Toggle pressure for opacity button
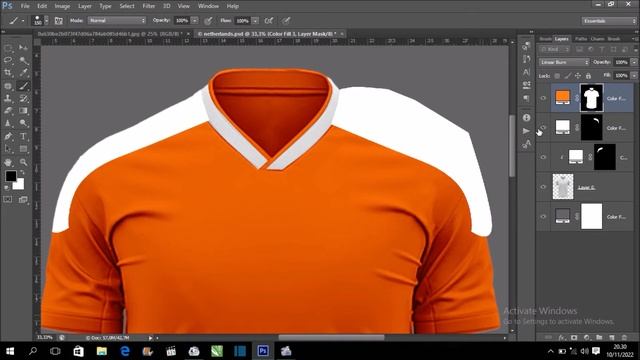The image size is (640, 360). coord(209,20)
